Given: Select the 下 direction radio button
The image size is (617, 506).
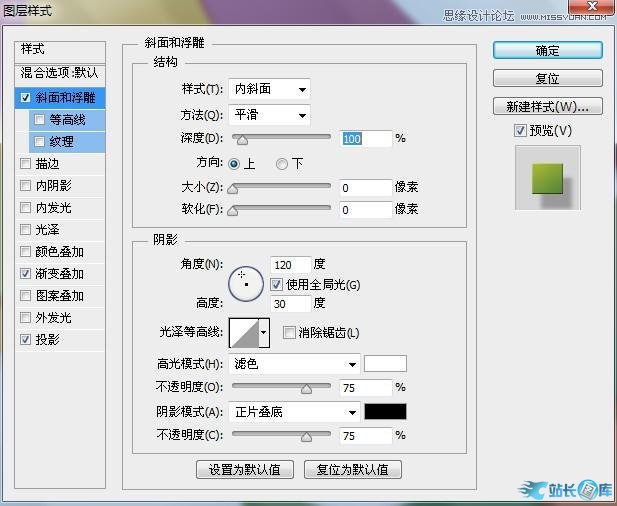Looking at the screenshot, I should pos(282,164).
